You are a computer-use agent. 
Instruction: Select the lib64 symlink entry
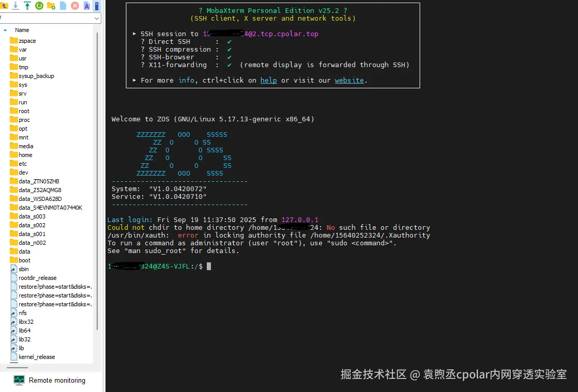click(x=25, y=331)
